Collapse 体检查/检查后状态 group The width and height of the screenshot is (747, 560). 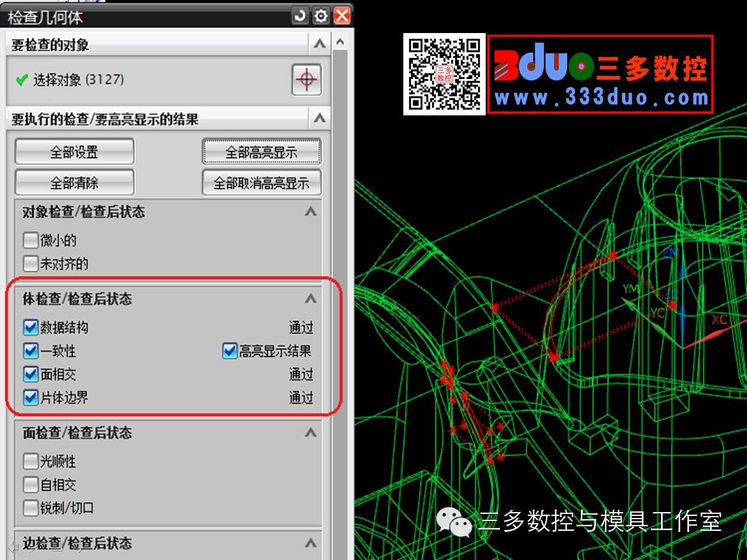[311, 299]
